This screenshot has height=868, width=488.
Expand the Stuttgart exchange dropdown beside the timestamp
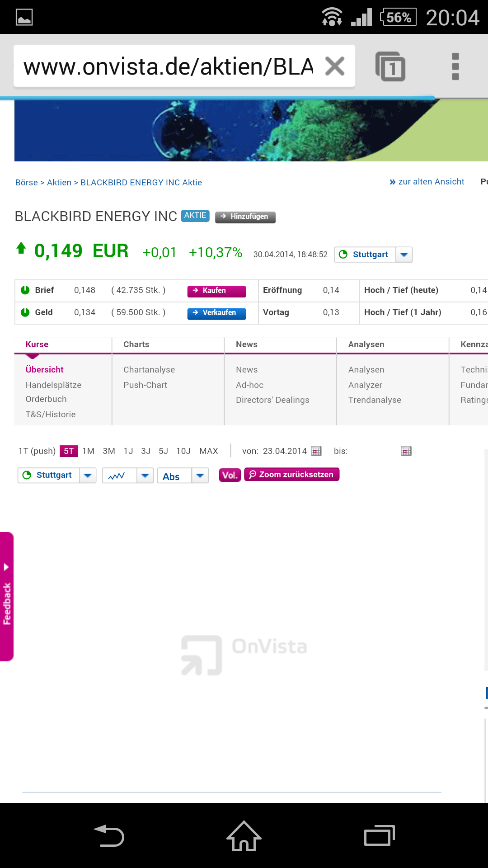(x=404, y=255)
